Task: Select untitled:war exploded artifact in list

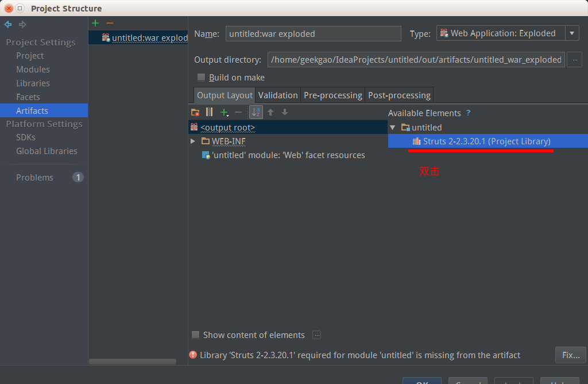Action: tap(138, 37)
